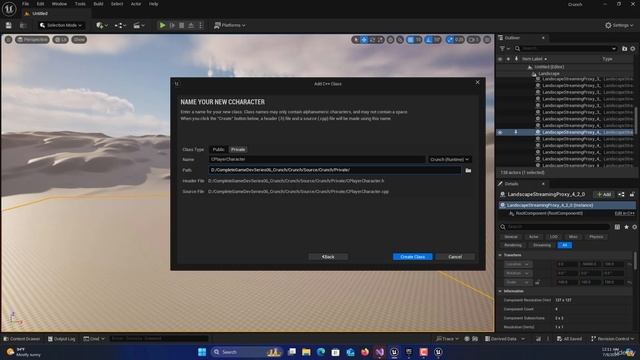Open the Perspective viewport mode dropdown
The image size is (640, 360).
[x=32, y=40]
